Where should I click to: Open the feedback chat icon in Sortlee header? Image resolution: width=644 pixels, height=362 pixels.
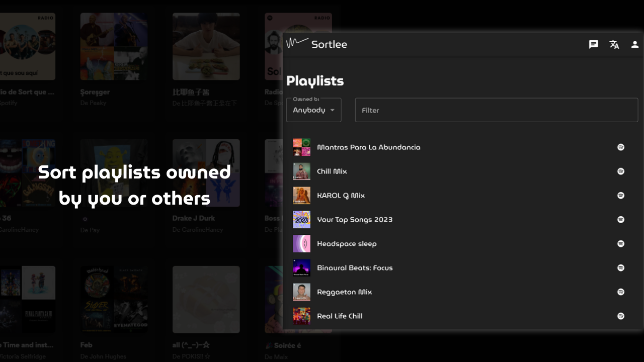(594, 44)
